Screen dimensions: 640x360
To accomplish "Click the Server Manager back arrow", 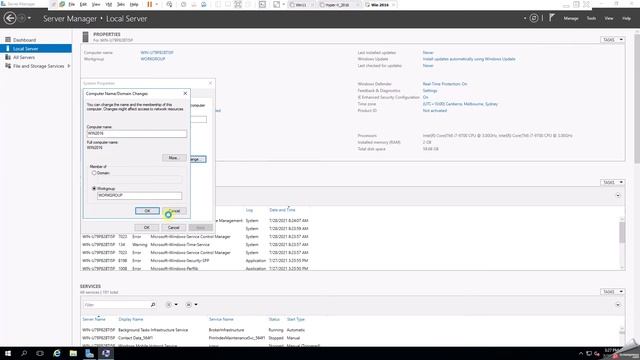I will [10, 18].
